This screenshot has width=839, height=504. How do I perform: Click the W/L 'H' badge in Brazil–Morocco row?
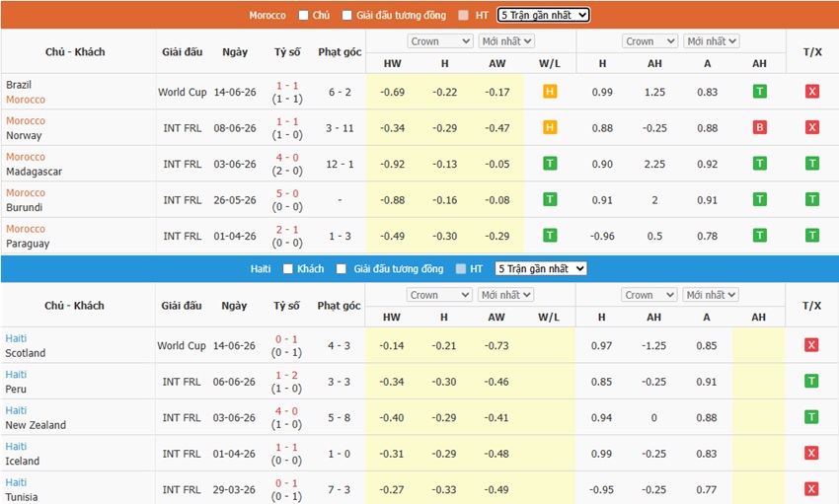click(550, 92)
